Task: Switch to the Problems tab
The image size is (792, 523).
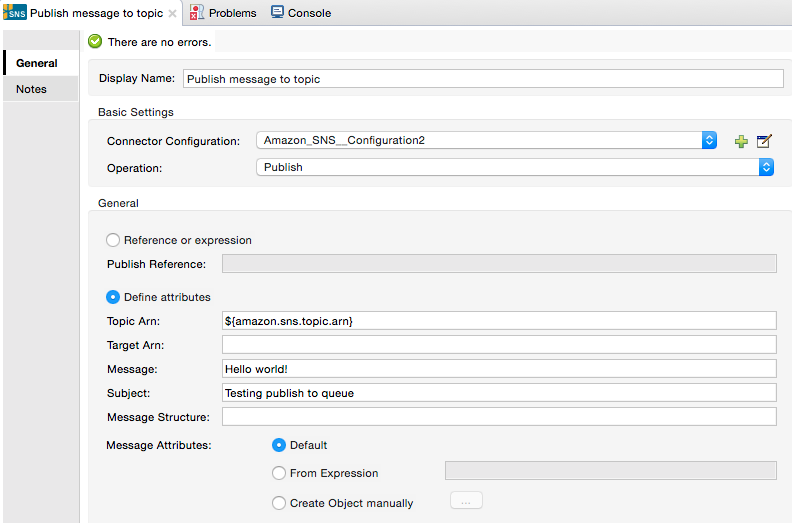Action: pos(232,13)
